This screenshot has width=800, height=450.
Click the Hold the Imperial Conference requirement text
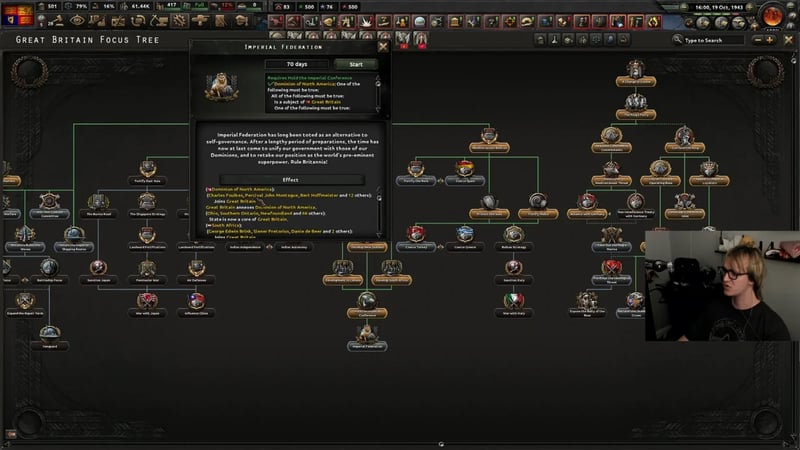coord(310,78)
